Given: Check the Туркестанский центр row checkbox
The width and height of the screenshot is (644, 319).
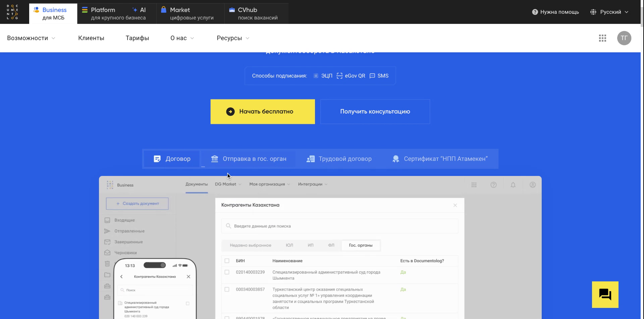Looking at the screenshot, I should [x=227, y=289].
